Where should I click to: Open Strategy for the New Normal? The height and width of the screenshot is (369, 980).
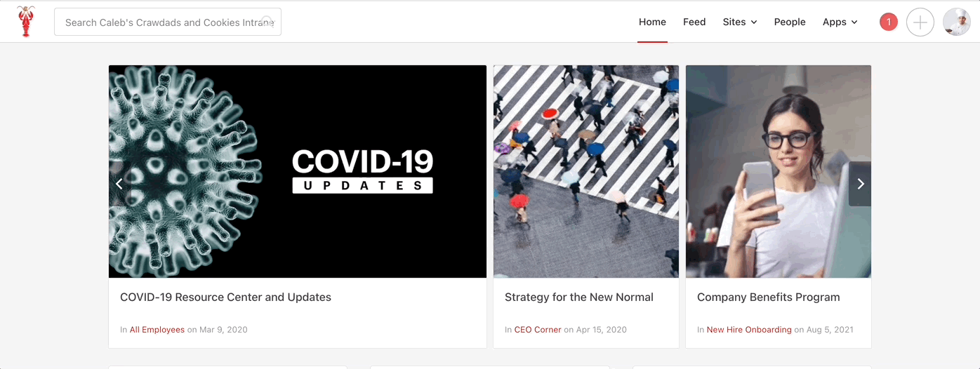click(579, 297)
